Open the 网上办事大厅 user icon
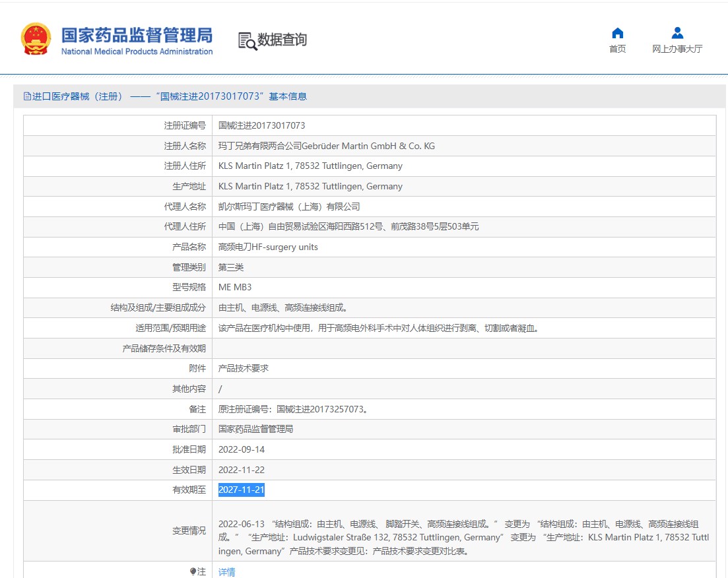This screenshot has width=728, height=578. (677, 33)
